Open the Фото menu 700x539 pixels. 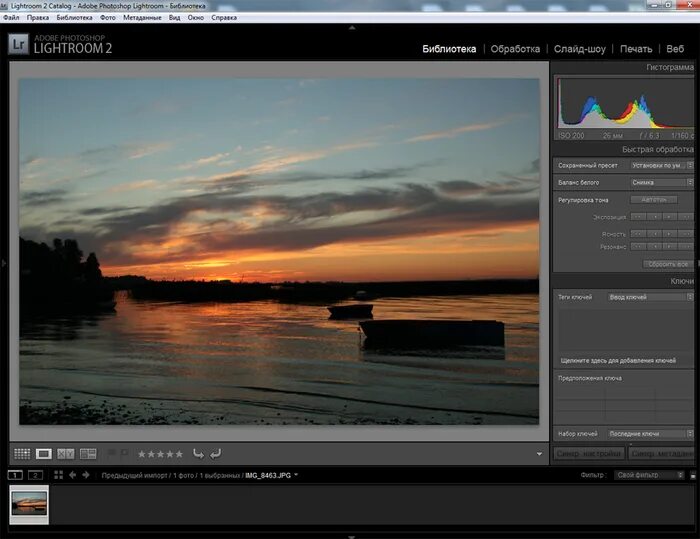click(x=108, y=17)
